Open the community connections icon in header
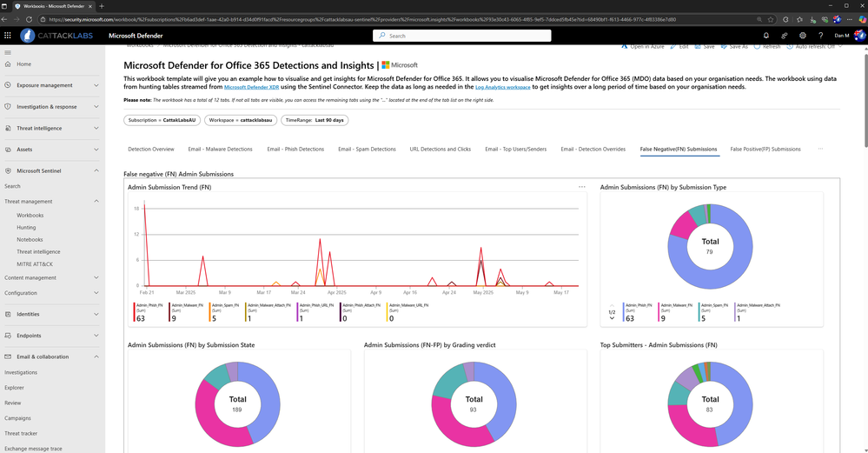 click(785, 36)
